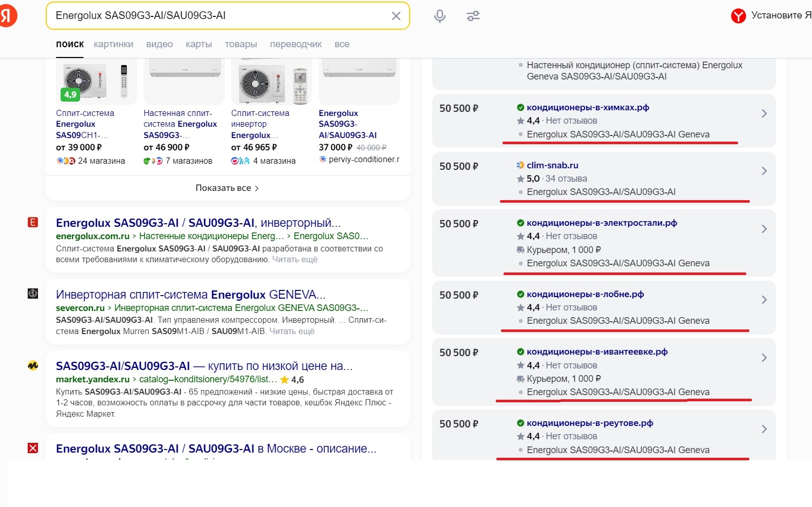Expand the кондиционеры-в-лобне.рф offer chevron
The image size is (812, 507).
pos(764,300)
